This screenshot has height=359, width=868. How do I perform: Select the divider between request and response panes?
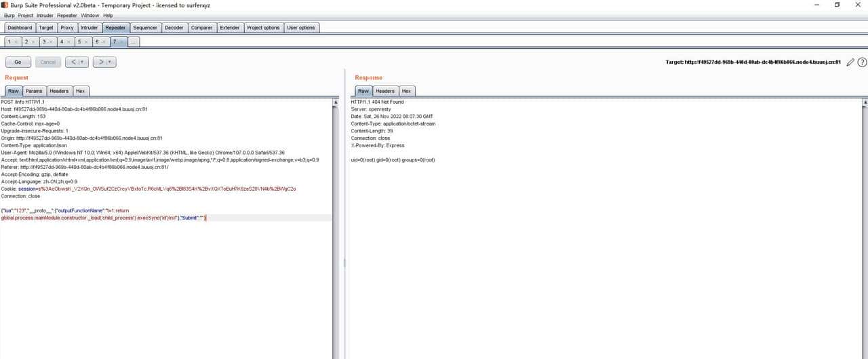pyautogui.click(x=344, y=263)
